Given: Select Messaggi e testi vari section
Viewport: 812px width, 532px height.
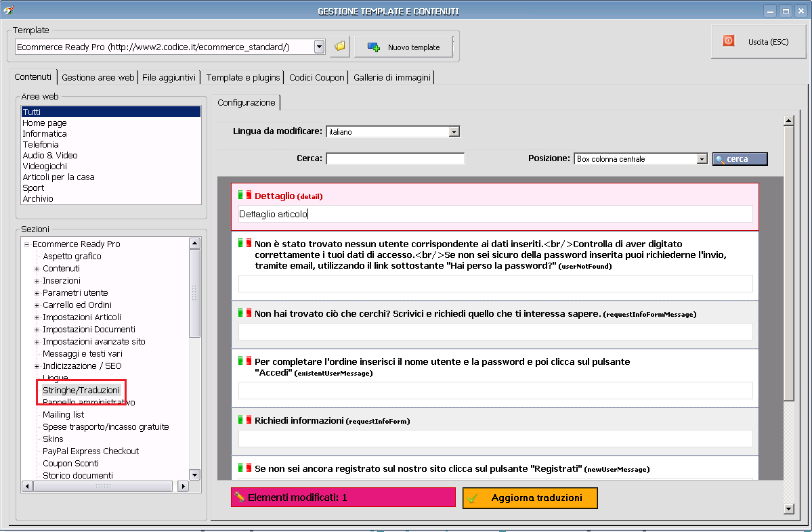Looking at the screenshot, I should pyautogui.click(x=83, y=353).
